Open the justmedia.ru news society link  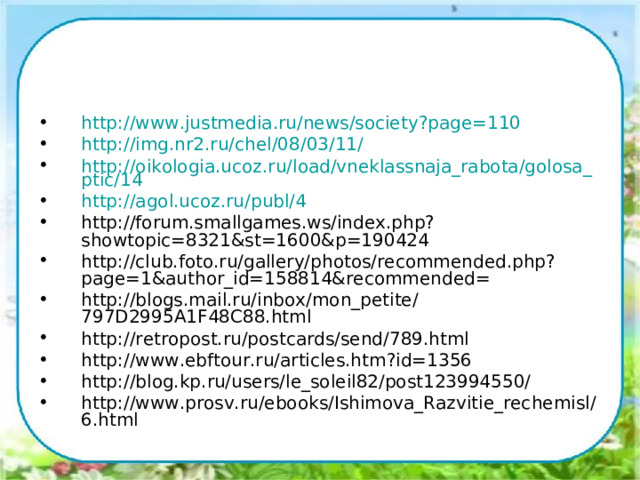click(300, 123)
